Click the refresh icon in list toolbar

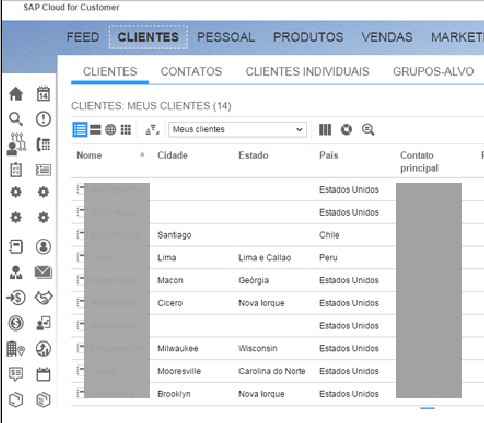346,130
